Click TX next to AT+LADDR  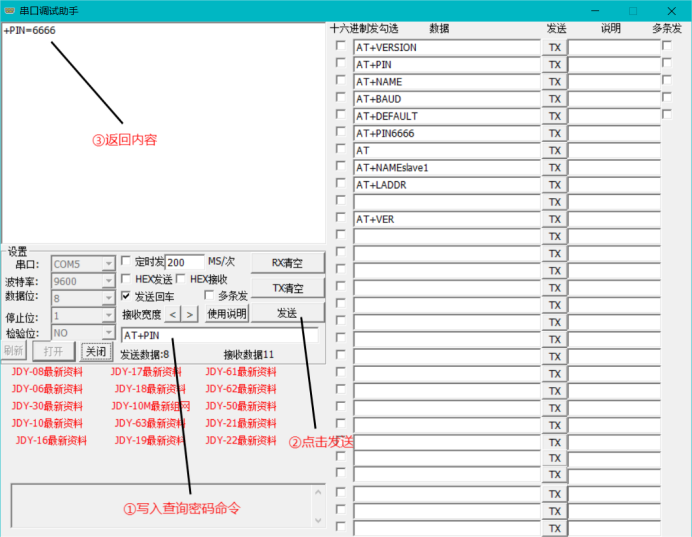point(554,185)
